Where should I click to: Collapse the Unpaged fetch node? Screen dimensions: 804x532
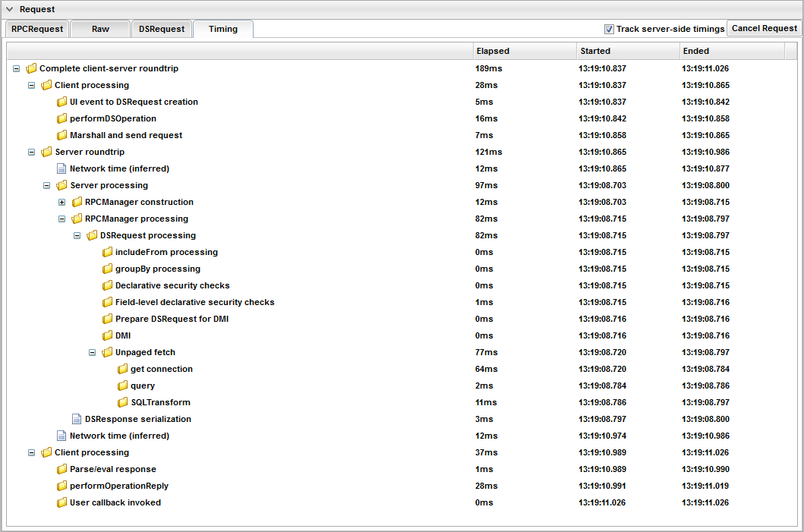(93, 353)
